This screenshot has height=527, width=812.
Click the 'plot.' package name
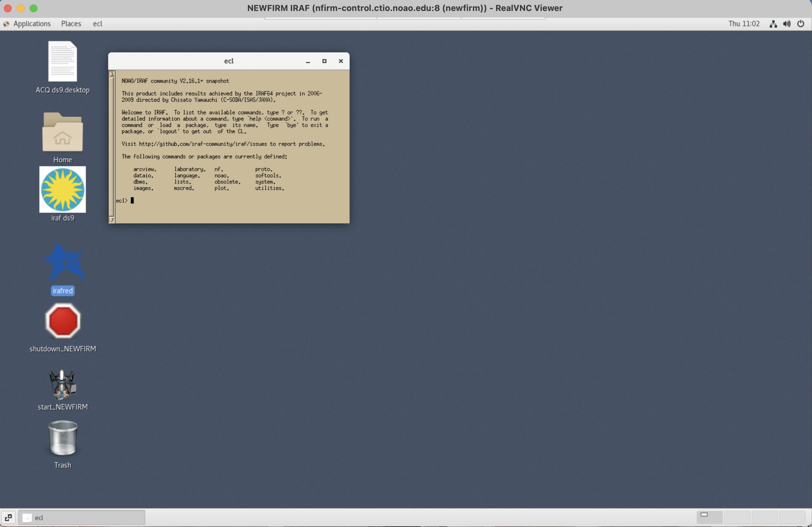221,188
